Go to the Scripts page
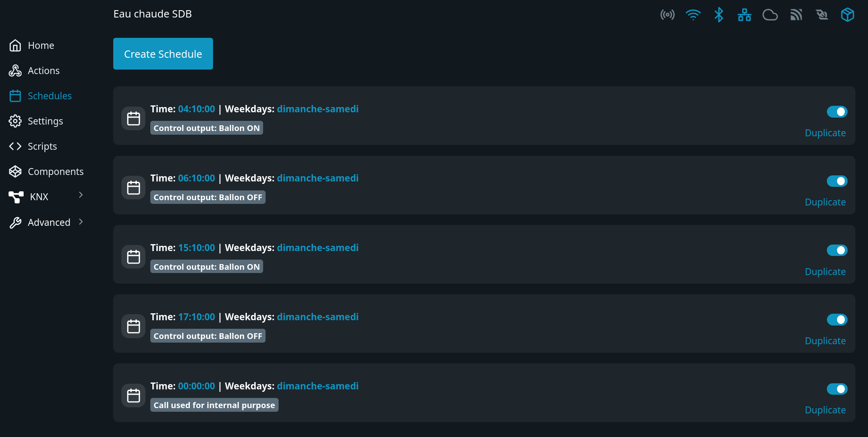 point(42,146)
